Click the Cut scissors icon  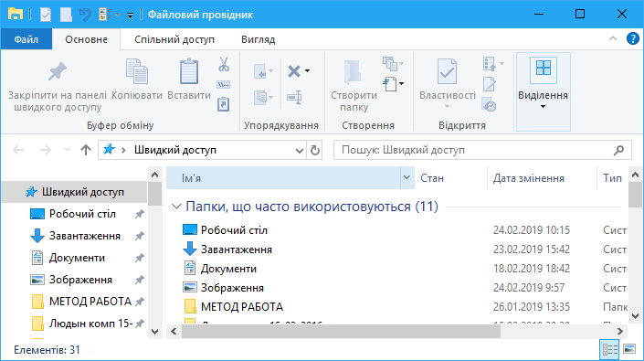click(224, 64)
